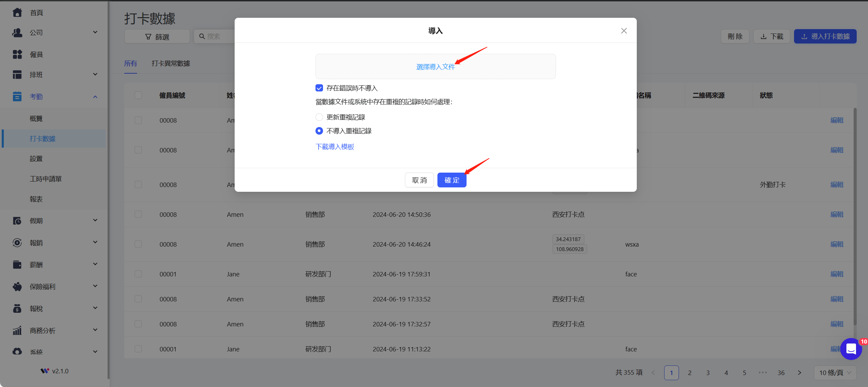Confirm import with the 確定 button
This screenshot has height=387, width=868.
(452, 180)
